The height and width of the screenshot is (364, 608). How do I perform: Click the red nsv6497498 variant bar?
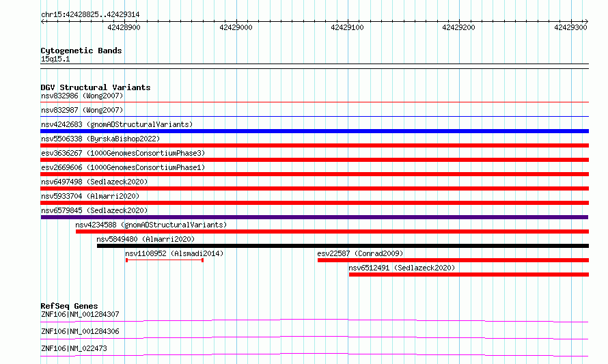point(314,188)
